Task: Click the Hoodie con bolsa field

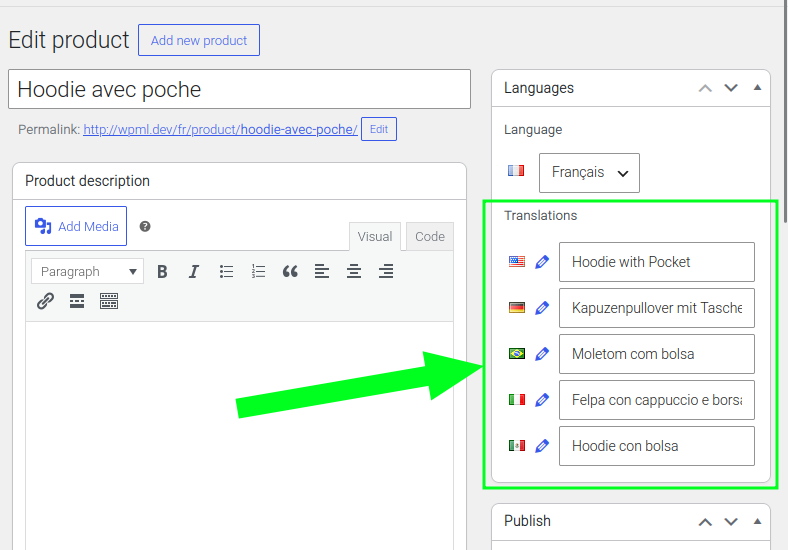Action: pos(657,446)
